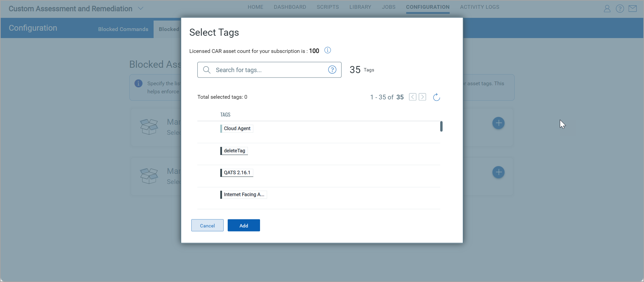Click the tag list scrollbar
The width and height of the screenshot is (644, 282).
pos(441,126)
